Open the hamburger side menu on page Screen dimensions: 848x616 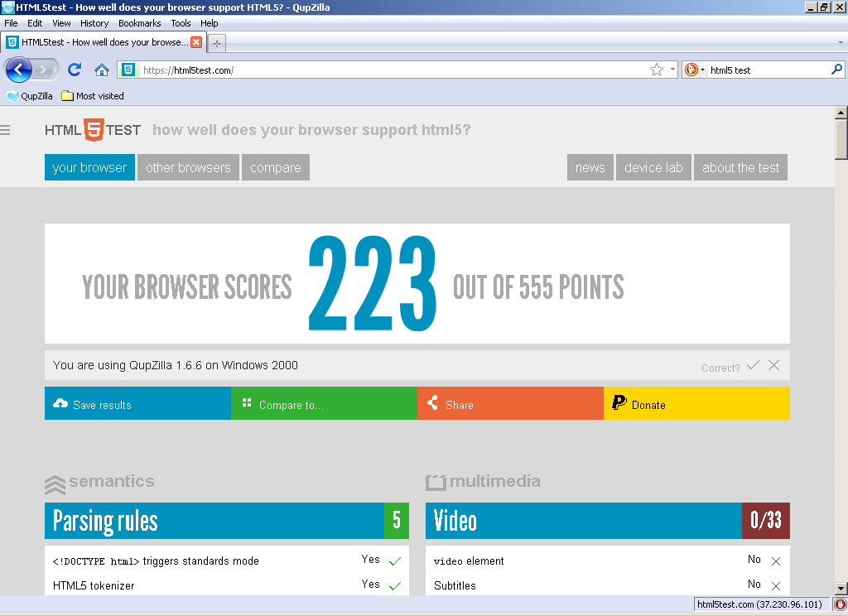pos(6,130)
